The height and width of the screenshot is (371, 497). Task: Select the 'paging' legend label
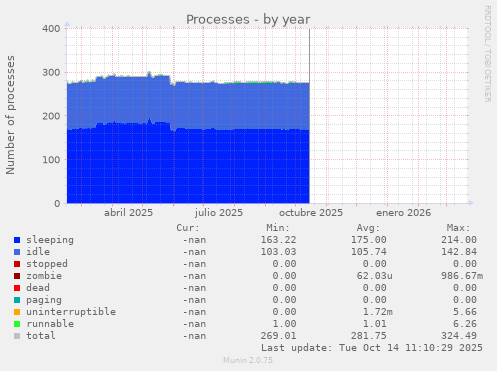(x=44, y=300)
